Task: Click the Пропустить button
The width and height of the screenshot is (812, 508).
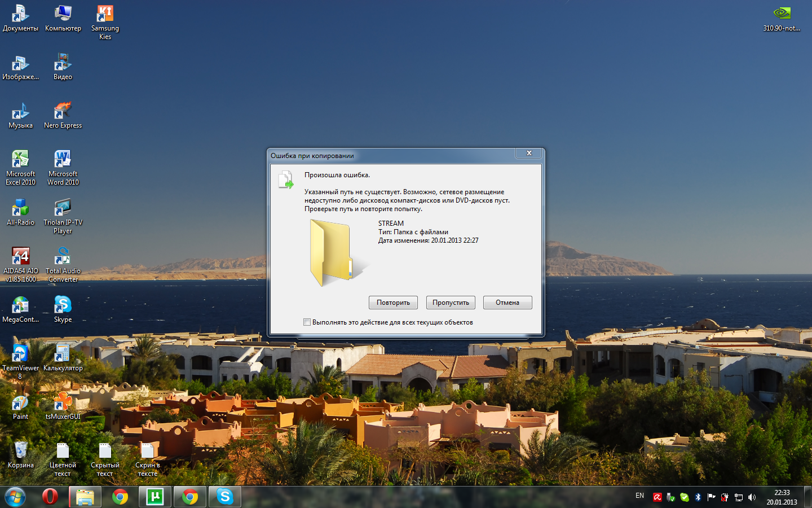Action: click(x=451, y=303)
